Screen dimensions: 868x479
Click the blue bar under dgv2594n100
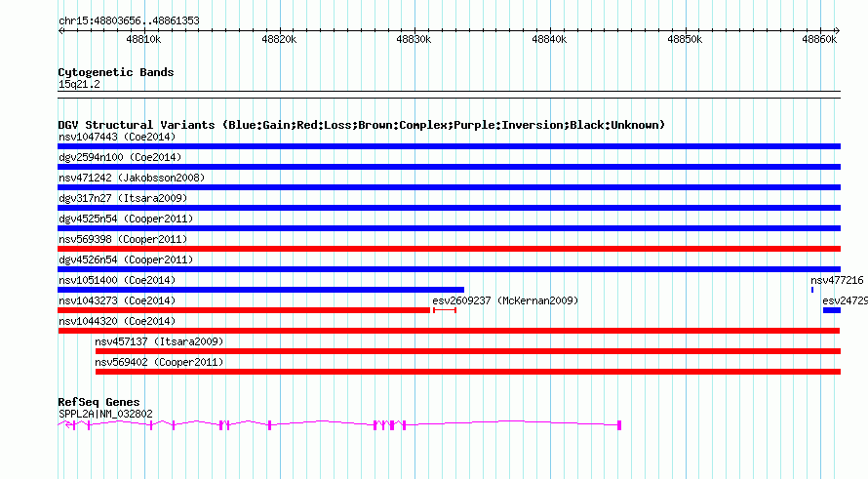click(449, 167)
